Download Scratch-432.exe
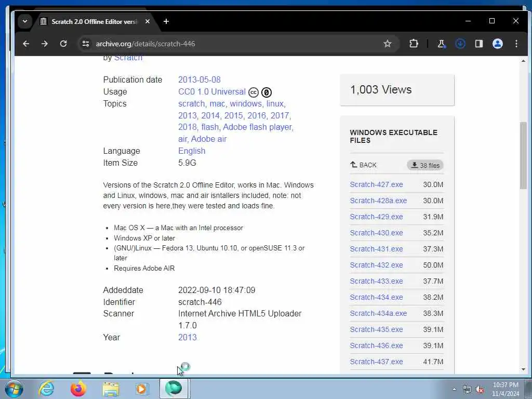 (x=376, y=265)
